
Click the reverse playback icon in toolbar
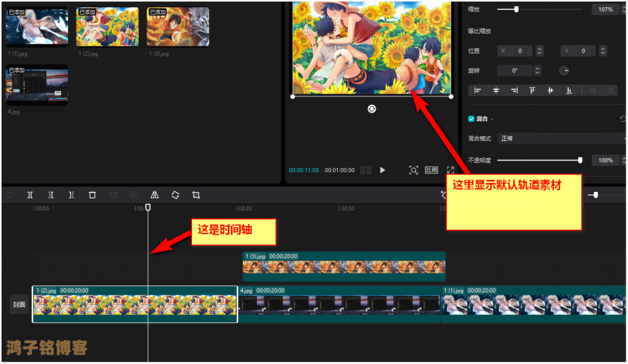point(134,195)
